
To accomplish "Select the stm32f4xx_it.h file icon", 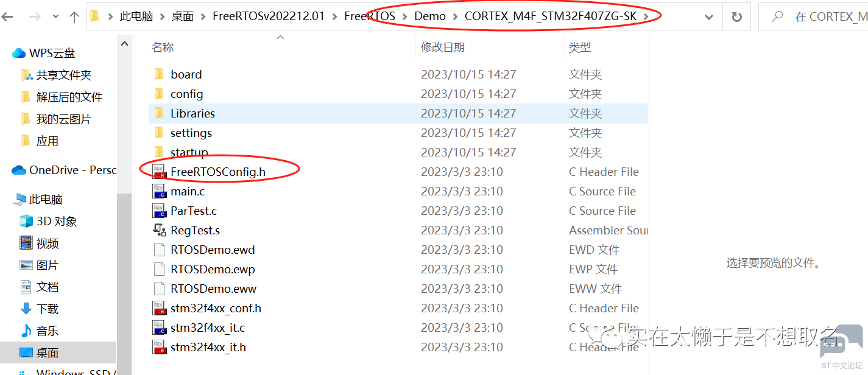I will 160,347.
